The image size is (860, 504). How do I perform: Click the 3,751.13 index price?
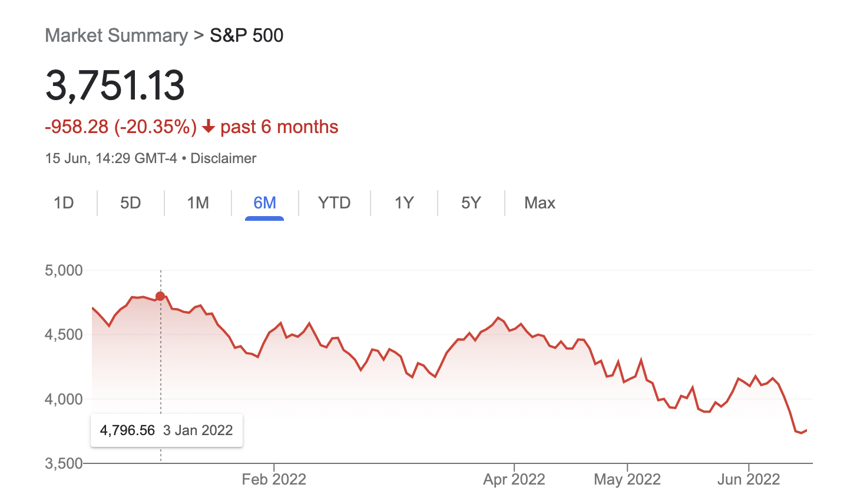point(115,86)
